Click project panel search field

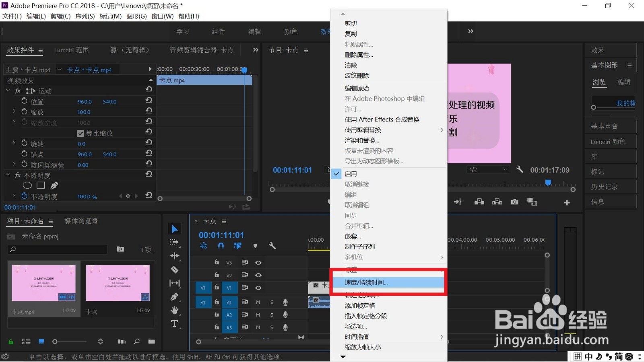58,249
